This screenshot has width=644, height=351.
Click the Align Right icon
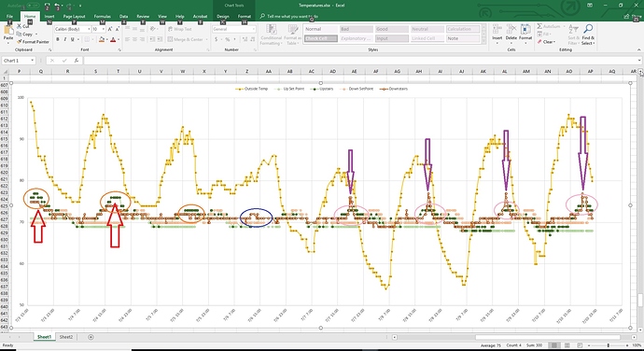142,39
